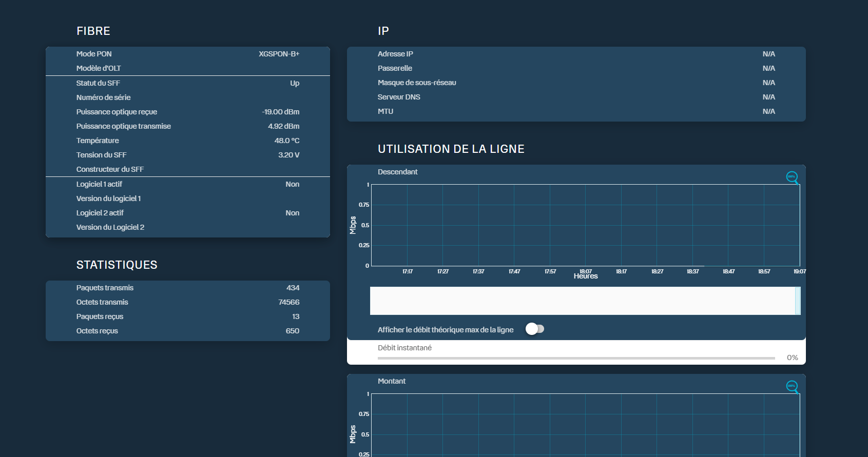868x457 pixels.
Task: Click the range selector handle under Descendant chart
Action: (797, 301)
